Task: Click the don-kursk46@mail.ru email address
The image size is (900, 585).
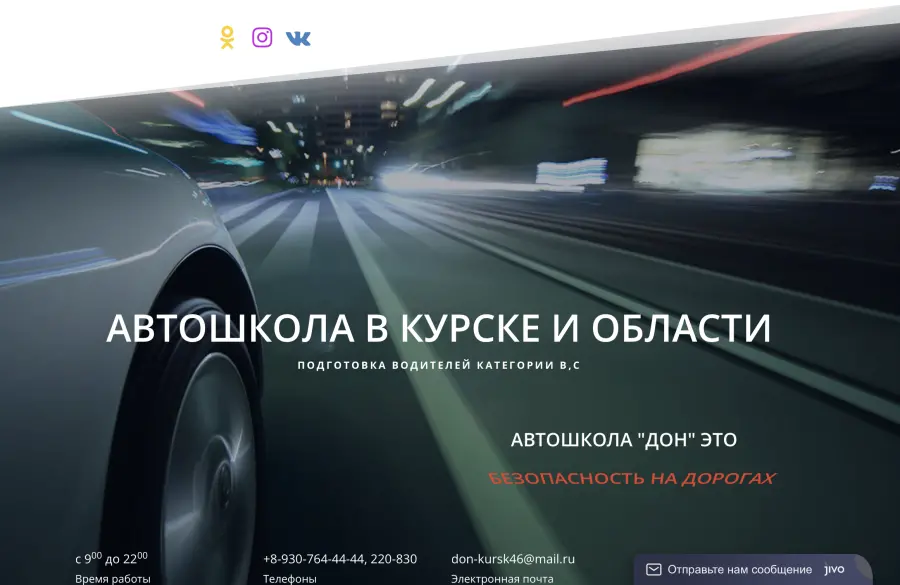Action: point(513,559)
